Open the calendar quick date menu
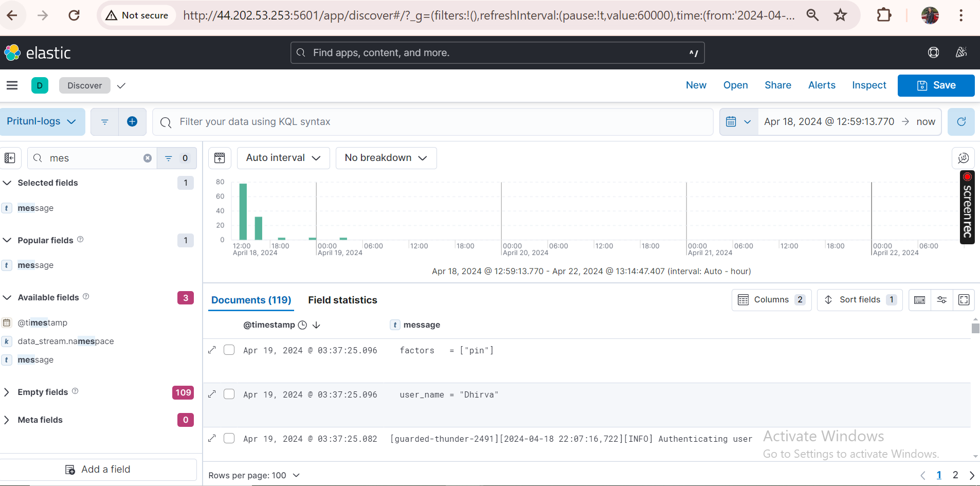This screenshot has width=980, height=486. click(x=738, y=122)
